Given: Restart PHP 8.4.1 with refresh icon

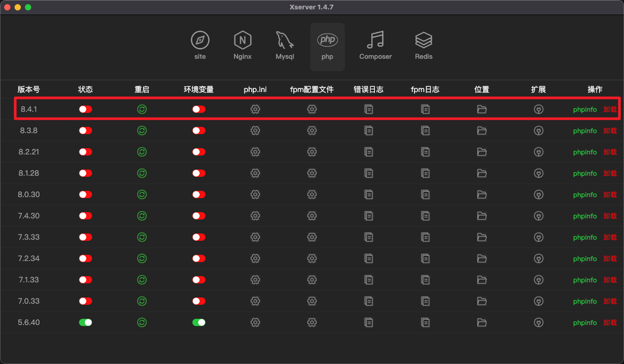Looking at the screenshot, I should pos(142,109).
